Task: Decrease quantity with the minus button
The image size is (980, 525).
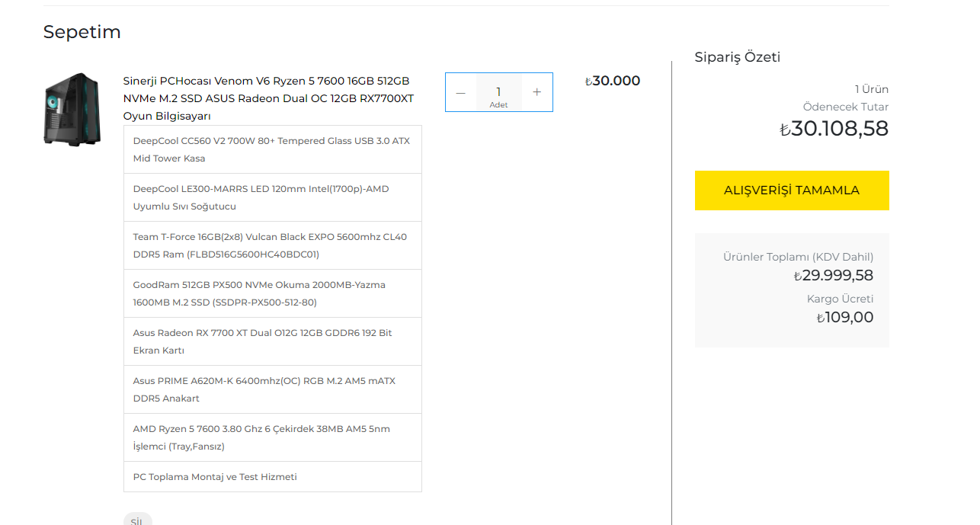Action: coord(460,92)
